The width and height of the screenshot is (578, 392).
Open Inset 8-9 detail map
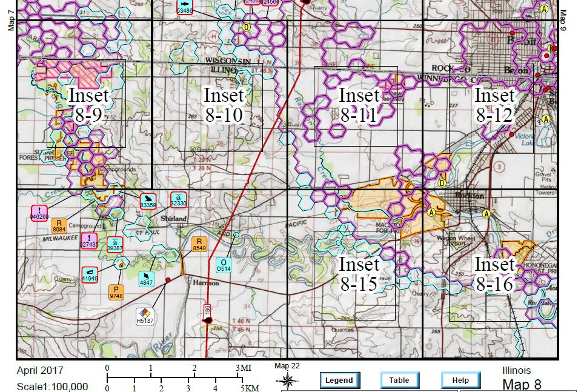[87, 104]
